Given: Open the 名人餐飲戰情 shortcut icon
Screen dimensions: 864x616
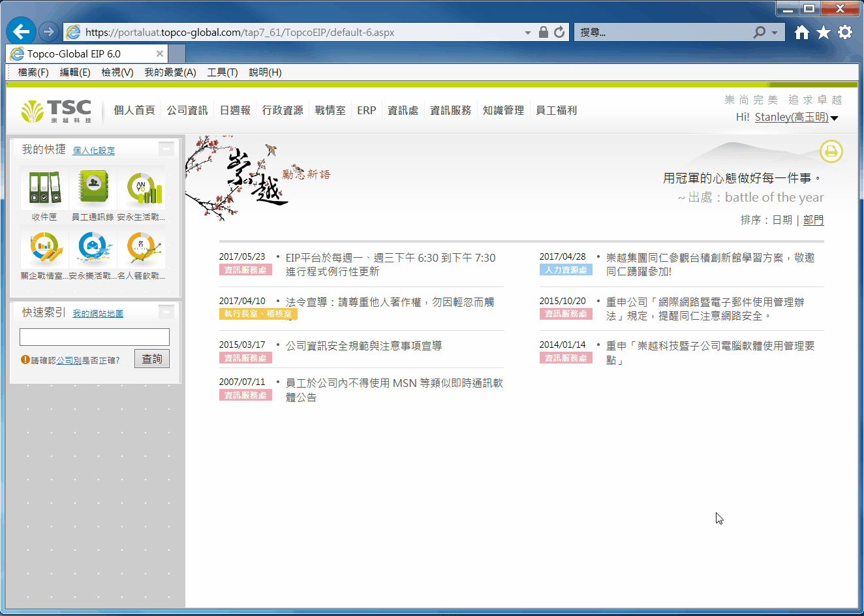Looking at the screenshot, I should click(x=142, y=248).
